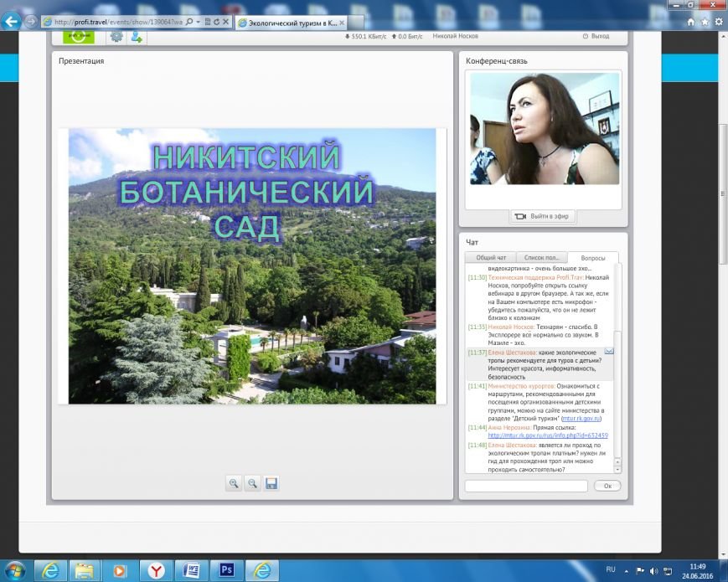
Task: Save the presentation with the floppy disk icon
Action: [x=271, y=483]
